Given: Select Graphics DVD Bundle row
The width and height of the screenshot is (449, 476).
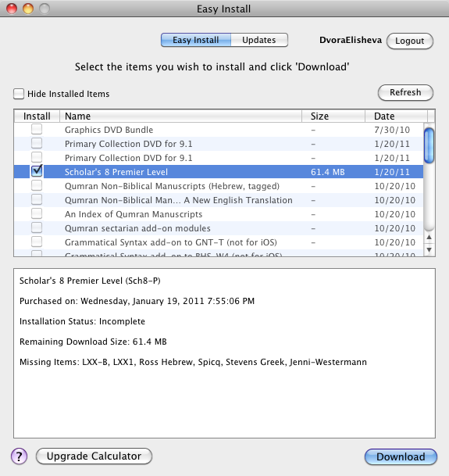Looking at the screenshot, I should click(x=219, y=130).
